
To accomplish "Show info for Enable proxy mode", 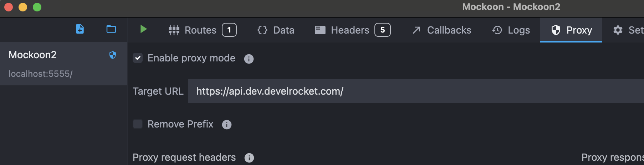I will coord(249,59).
